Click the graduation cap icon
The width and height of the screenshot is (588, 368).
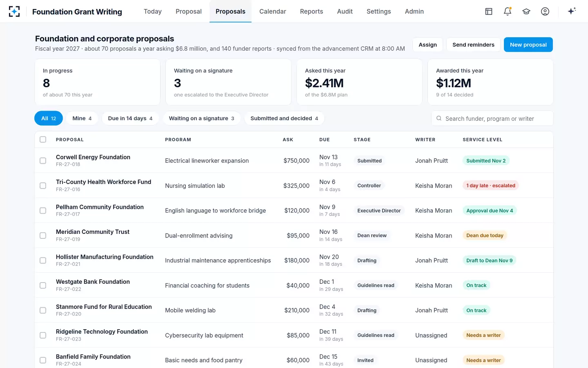pos(526,11)
